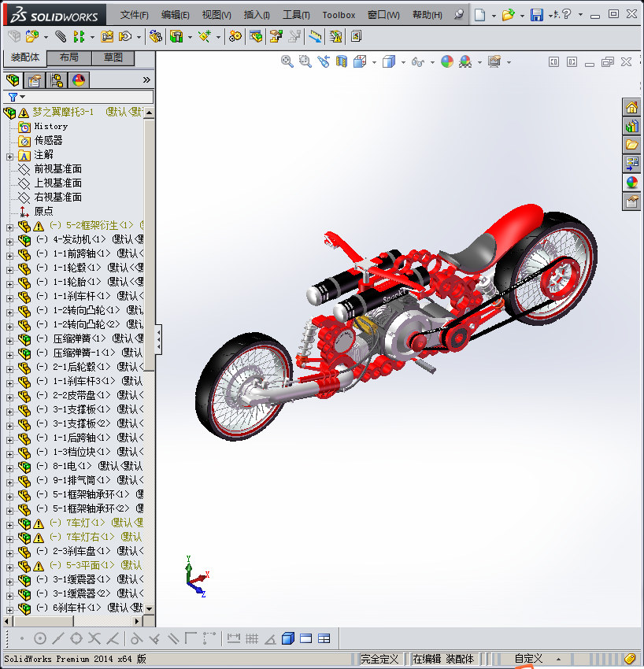The width and height of the screenshot is (644, 669).
Task: Toggle the split-right viewport button
Action: [572, 62]
